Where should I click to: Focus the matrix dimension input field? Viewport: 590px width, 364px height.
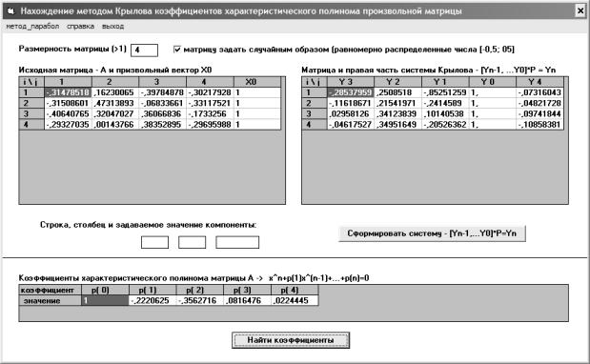(144, 50)
